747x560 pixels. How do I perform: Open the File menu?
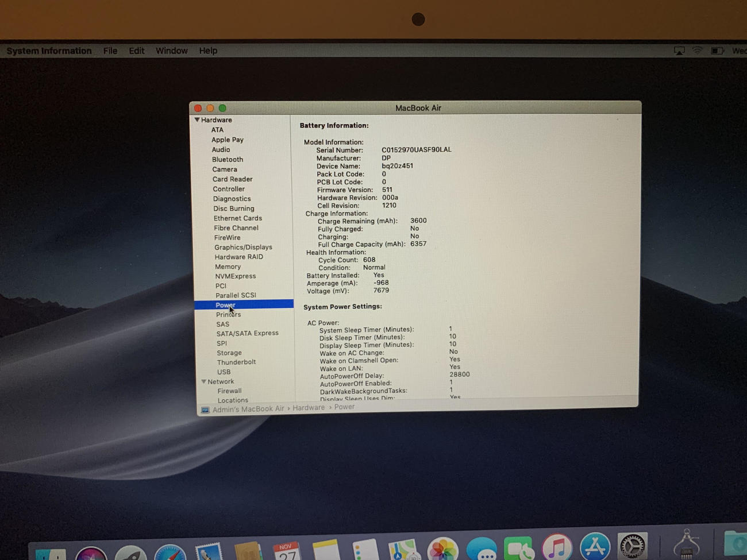(110, 51)
